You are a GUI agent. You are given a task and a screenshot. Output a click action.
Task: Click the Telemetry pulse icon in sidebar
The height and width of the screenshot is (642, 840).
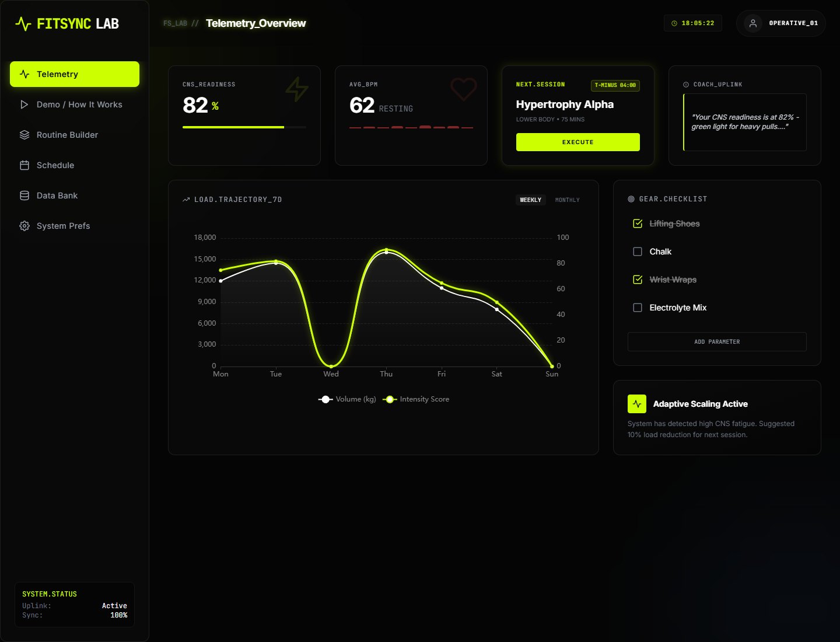(x=24, y=74)
